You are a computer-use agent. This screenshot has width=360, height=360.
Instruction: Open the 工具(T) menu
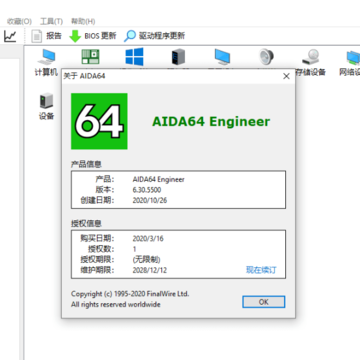pos(51,22)
